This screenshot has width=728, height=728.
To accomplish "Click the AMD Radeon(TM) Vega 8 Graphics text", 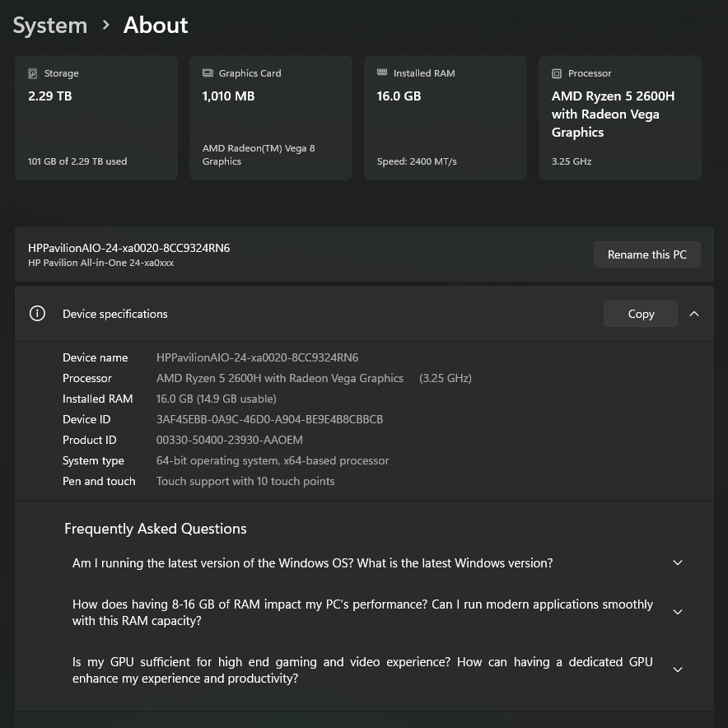I will coord(259,155).
